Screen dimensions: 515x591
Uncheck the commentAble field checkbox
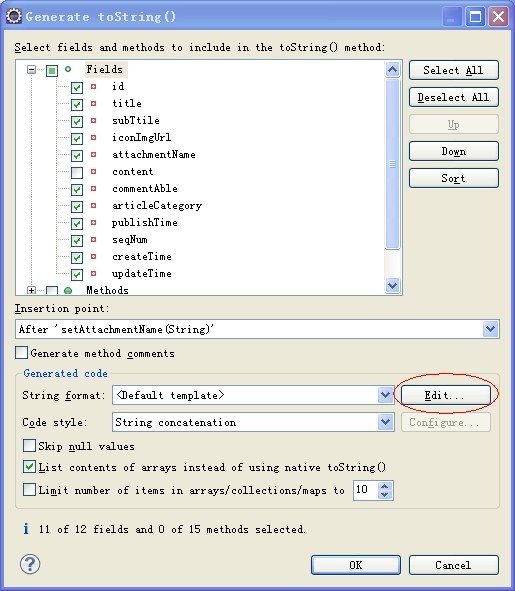[x=77, y=190]
